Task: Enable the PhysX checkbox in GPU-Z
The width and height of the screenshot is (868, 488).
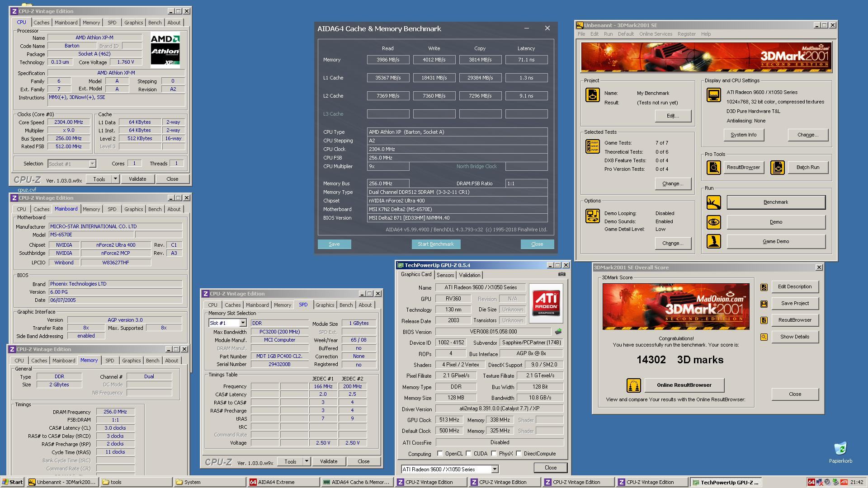Action: click(x=494, y=454)
